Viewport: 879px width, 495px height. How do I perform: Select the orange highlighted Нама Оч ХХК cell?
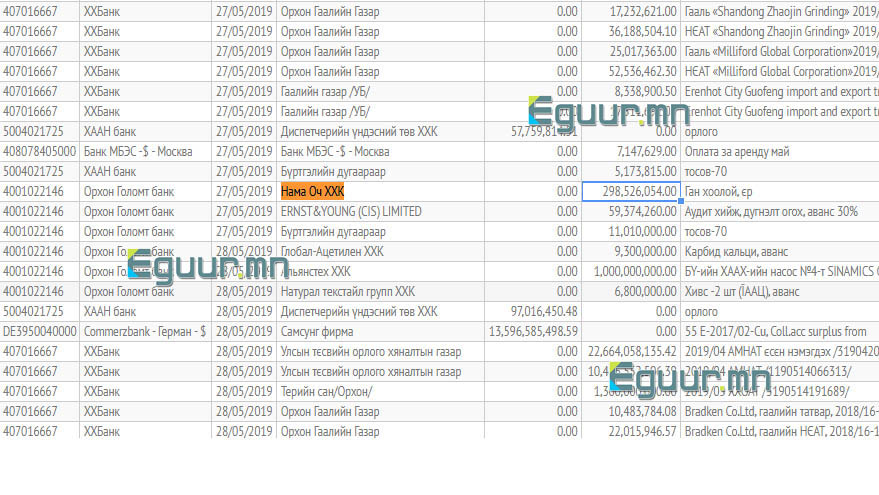tap(313, 191)
